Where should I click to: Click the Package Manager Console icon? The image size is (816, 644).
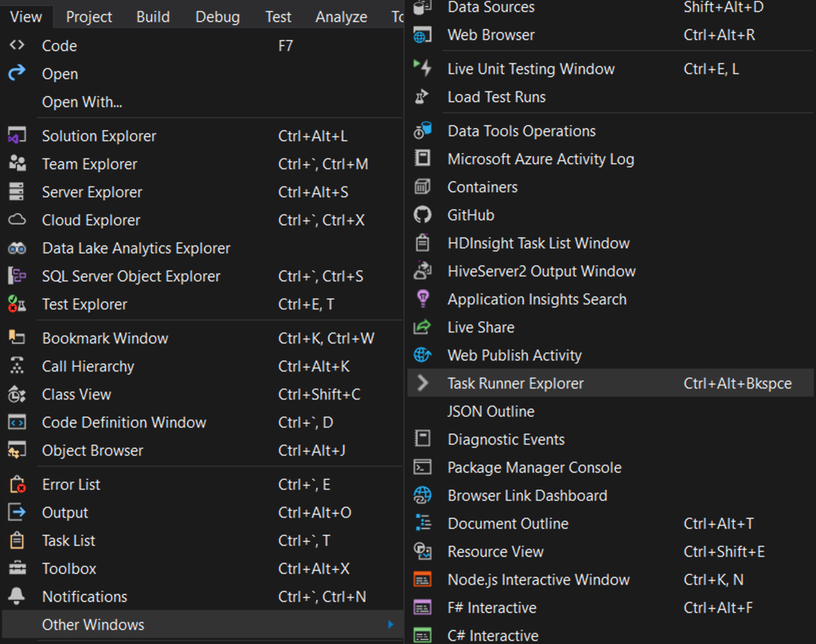[422, 467]
